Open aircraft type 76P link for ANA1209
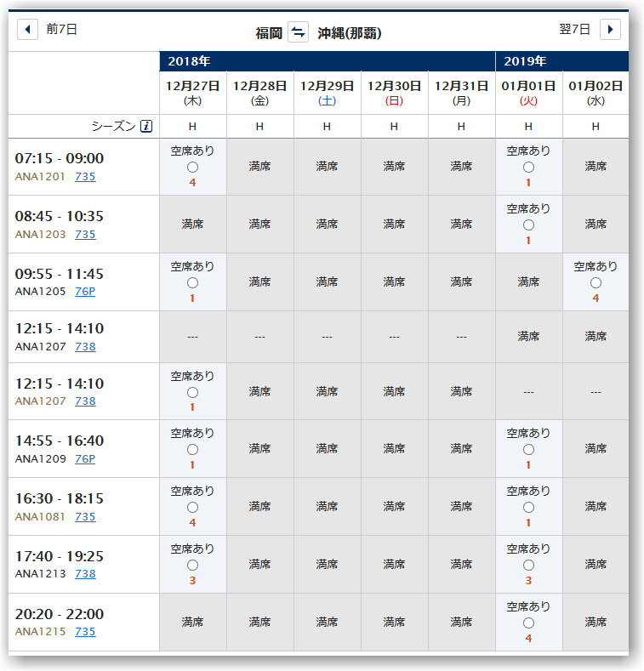Screen dimensions: 644x671 [85, 458]
